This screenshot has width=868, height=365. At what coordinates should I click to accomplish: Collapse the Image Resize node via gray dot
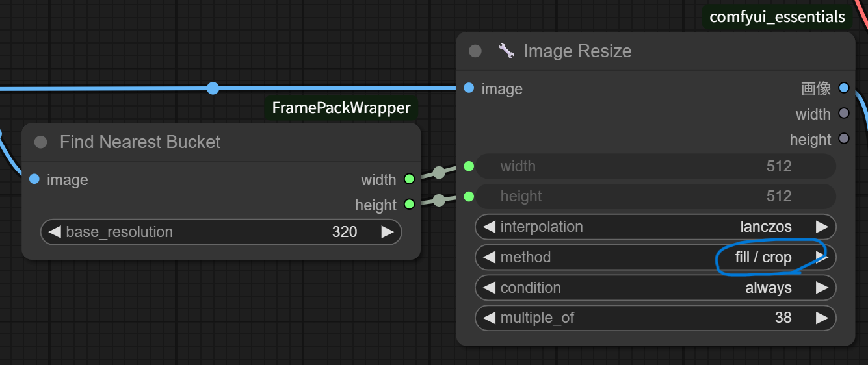point(475,51)
